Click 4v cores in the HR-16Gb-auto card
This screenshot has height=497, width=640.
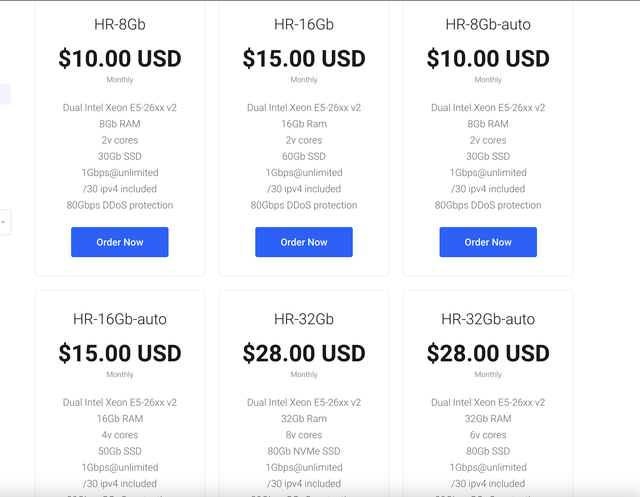(x=119, y=435)
